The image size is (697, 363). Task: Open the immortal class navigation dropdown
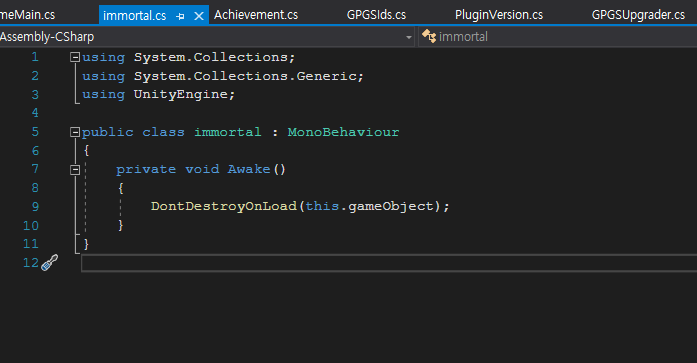click(558, 37)
